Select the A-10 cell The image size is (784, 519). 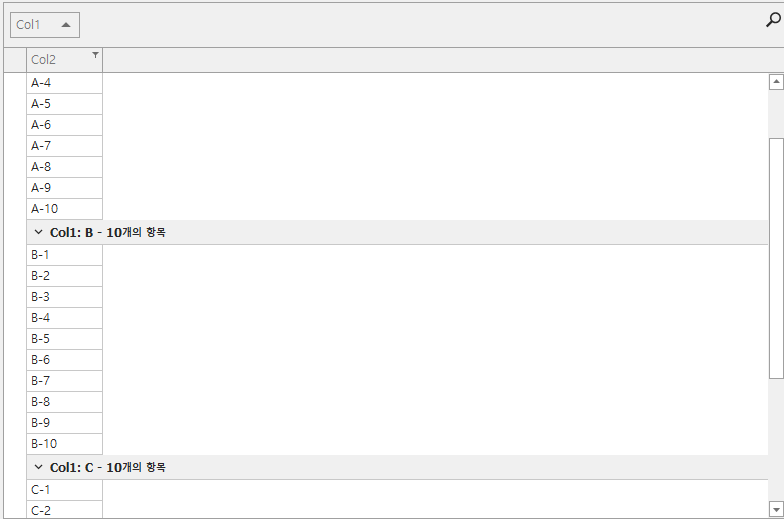point(64,209)
